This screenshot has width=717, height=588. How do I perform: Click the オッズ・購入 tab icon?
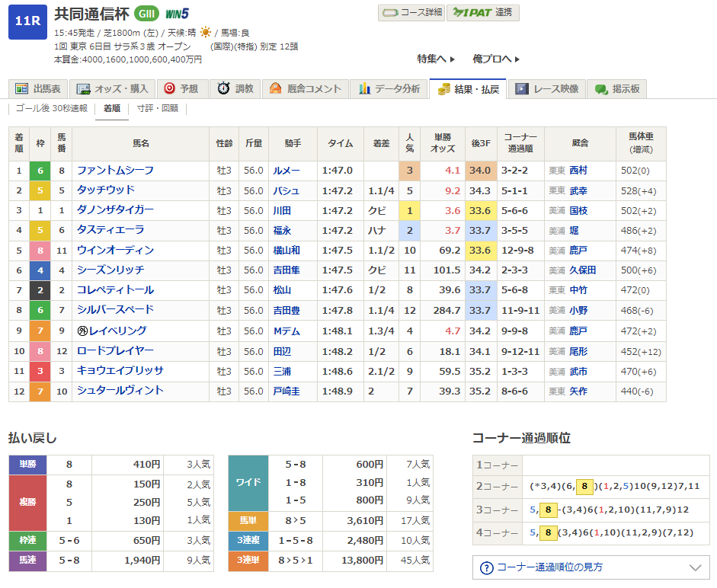(83, 89)
